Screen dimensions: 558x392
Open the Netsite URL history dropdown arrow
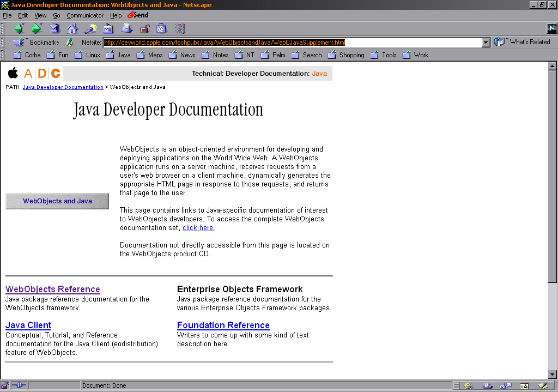pos(486,43)
